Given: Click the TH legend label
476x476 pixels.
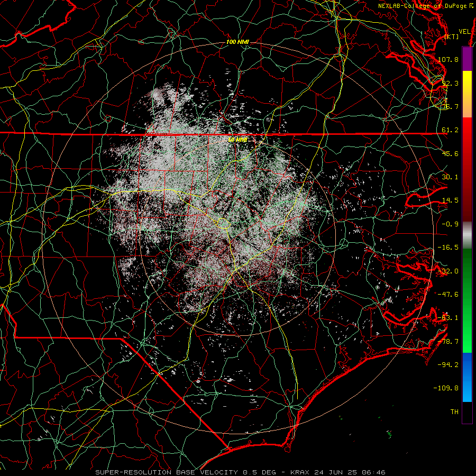Looking at the screenshot, I should point(454,412).
